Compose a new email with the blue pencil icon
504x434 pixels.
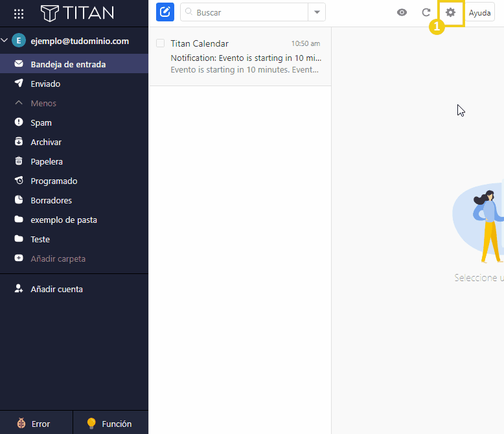pyautogui.click(x=165, y=12)
